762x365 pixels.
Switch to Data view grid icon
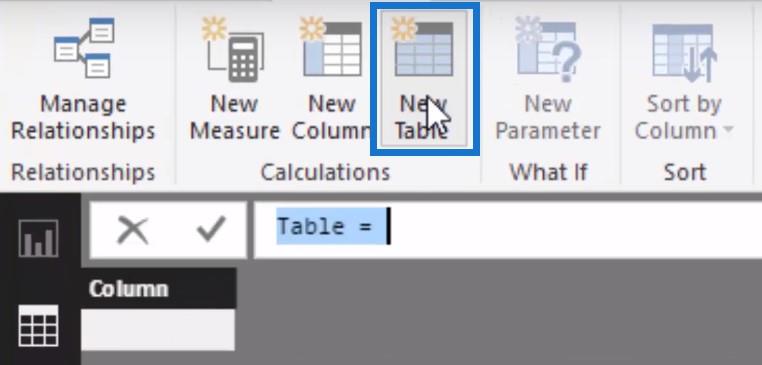[x=38, y=326]
